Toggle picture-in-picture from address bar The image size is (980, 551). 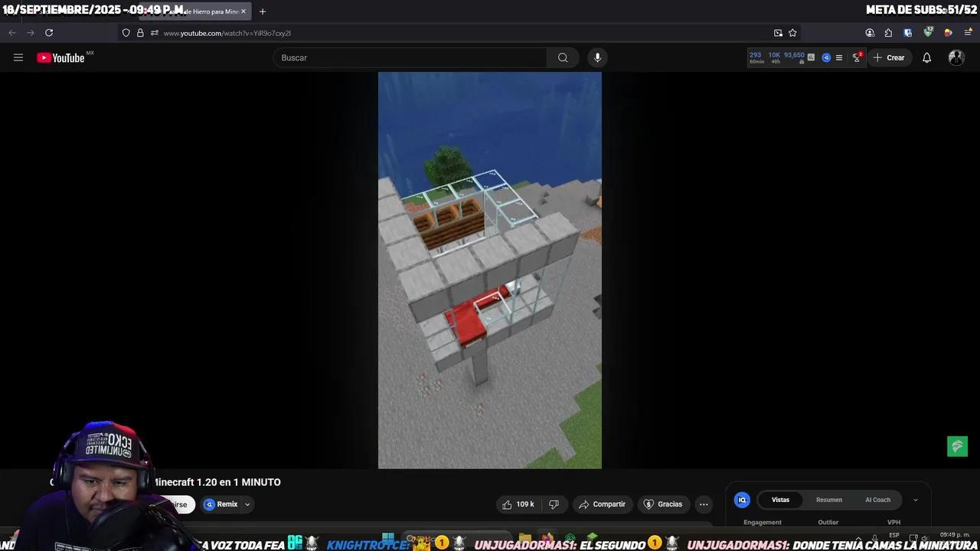point(778,33)
